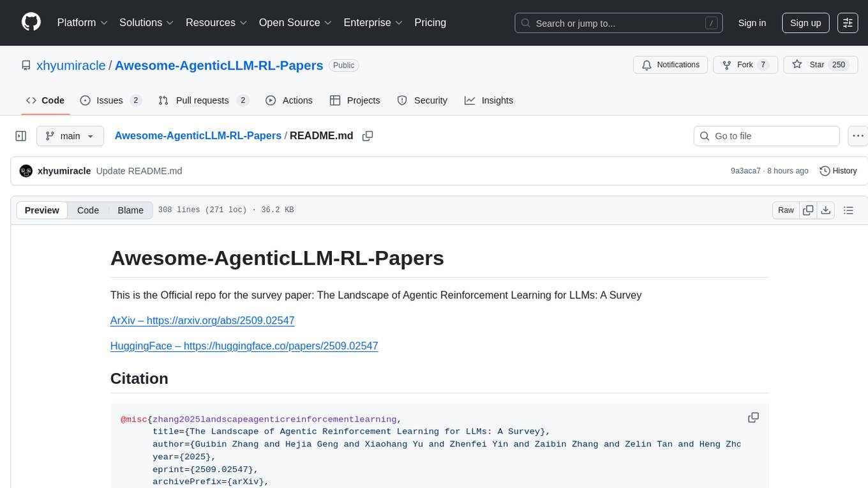Switch to the Code tab
Image resolution: width=868 pixels, height=488 pixels.
pos(45,100)
